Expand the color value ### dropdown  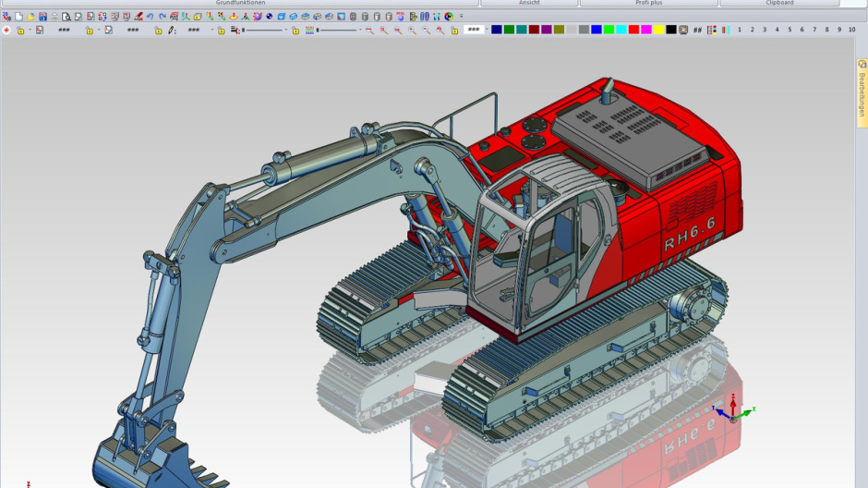pyautogui.click(x=487, y=30)
